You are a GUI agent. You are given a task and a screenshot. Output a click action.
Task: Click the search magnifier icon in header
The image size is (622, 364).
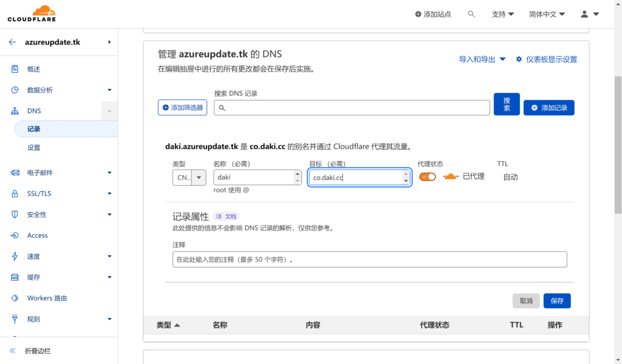click(x=471, y=14)
